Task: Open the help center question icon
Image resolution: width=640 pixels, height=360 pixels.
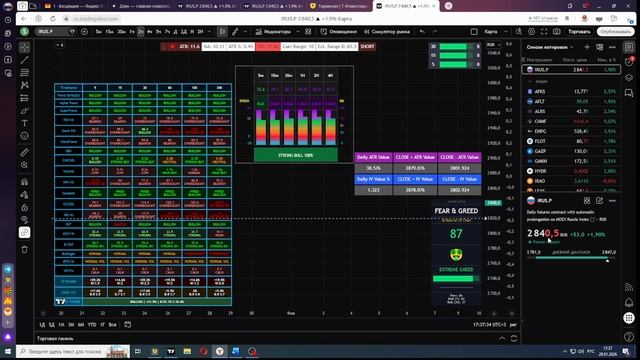Action: point(629,337)
